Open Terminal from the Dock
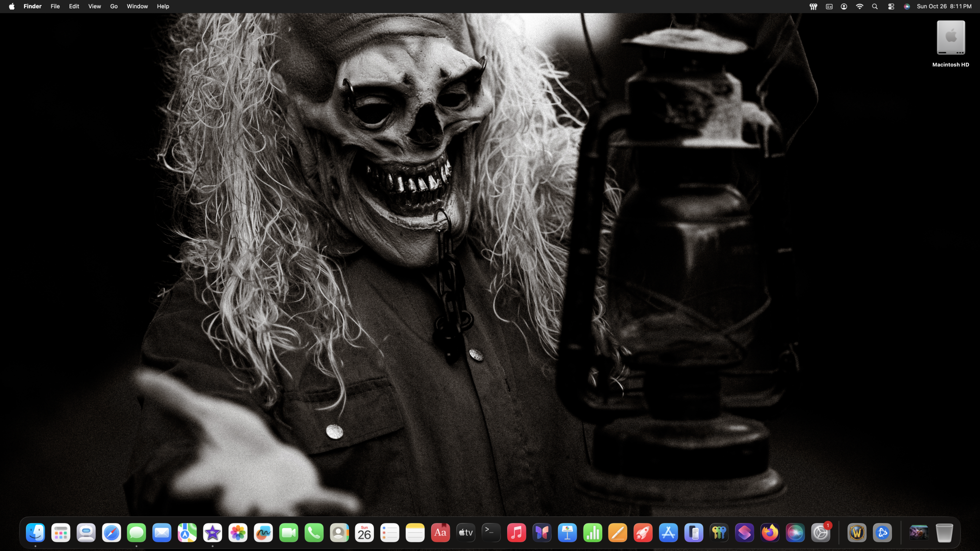 pyautogui.click(x=491, y=533)
